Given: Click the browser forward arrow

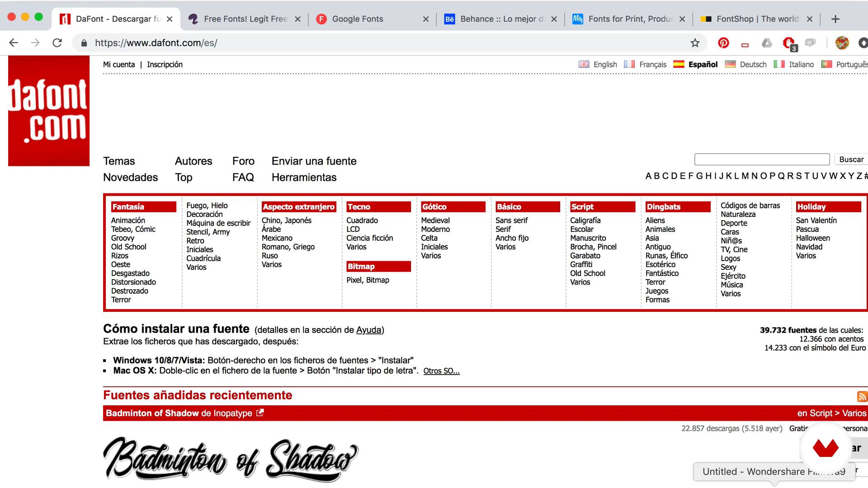Looking at the screenshot, I should pyautogui.click(x=35, y=43).
